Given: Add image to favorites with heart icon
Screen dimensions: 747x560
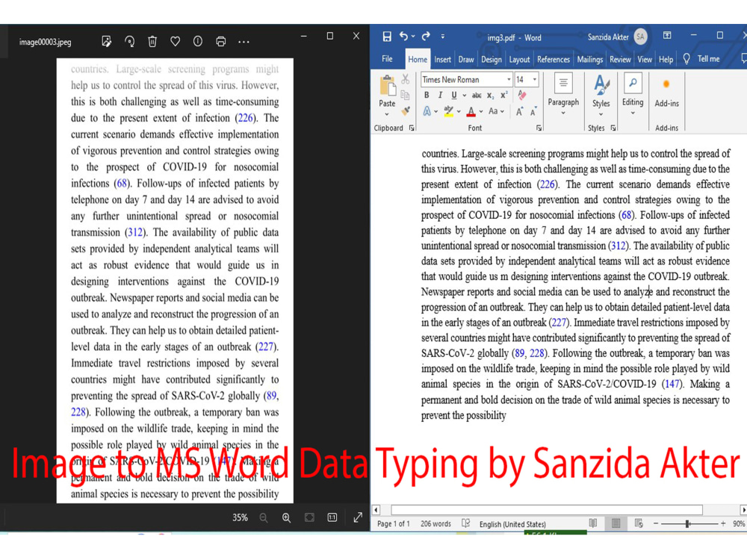Looking at the screenshot, I should click(176, 42).
